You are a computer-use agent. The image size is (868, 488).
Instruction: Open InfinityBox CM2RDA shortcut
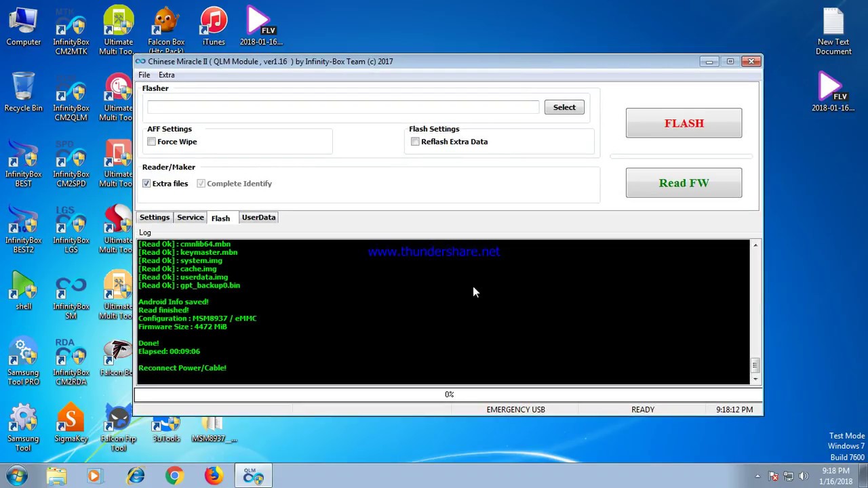coord(71,363)
